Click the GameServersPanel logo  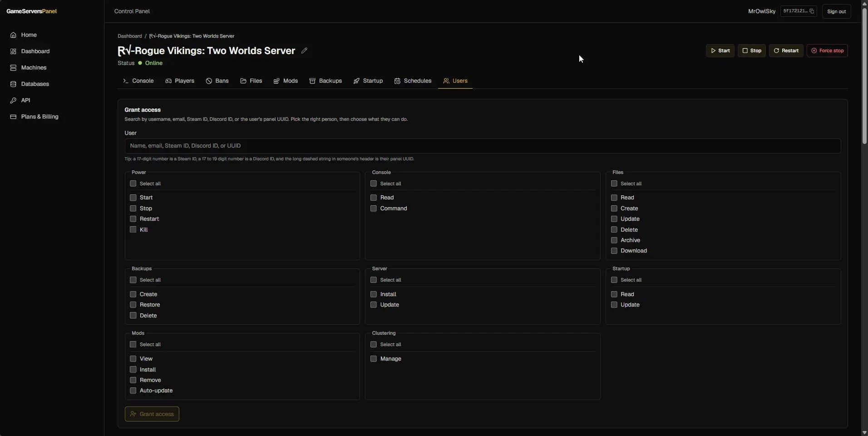click(x=32, y=11)
